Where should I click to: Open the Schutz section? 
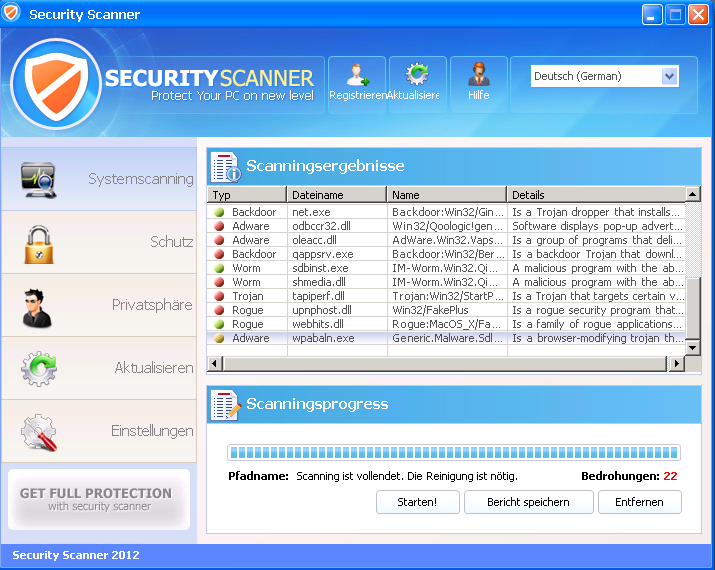[99, 242]
